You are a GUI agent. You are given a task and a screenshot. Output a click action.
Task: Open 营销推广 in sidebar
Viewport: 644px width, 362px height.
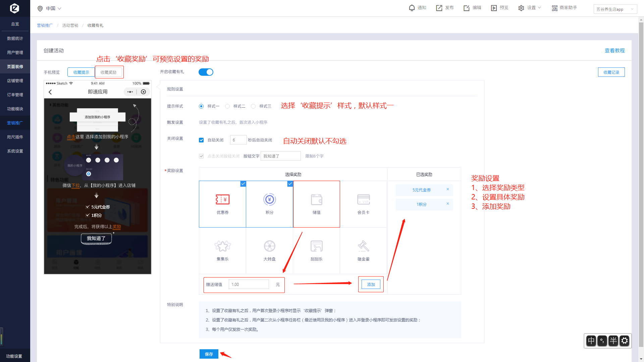click(x=15, y=123)
